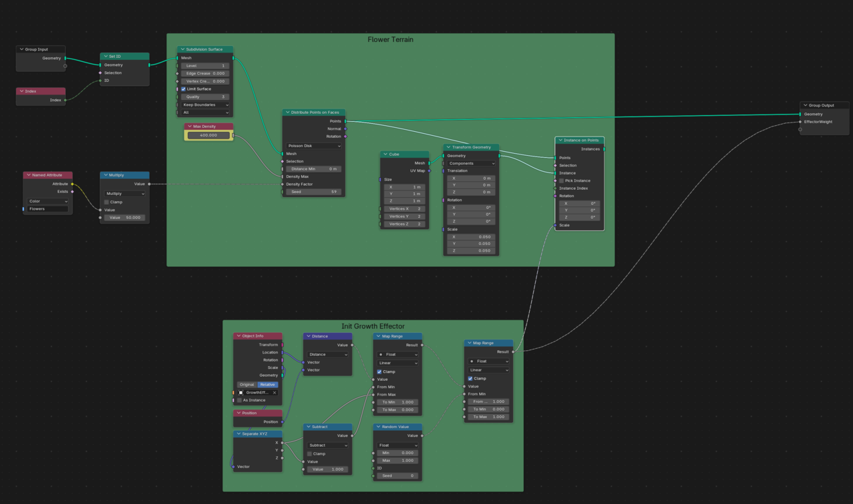Image resolution: width=853 pixels, height=504 pixels.
Task: Open the Components dropdown in Transform Geometry
Action: (x=471, y=163)
